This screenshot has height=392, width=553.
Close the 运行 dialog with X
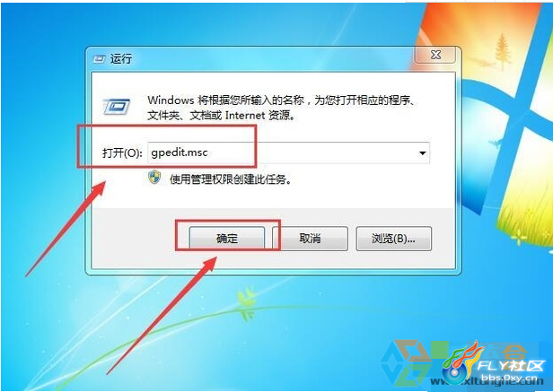coord(435,55)
